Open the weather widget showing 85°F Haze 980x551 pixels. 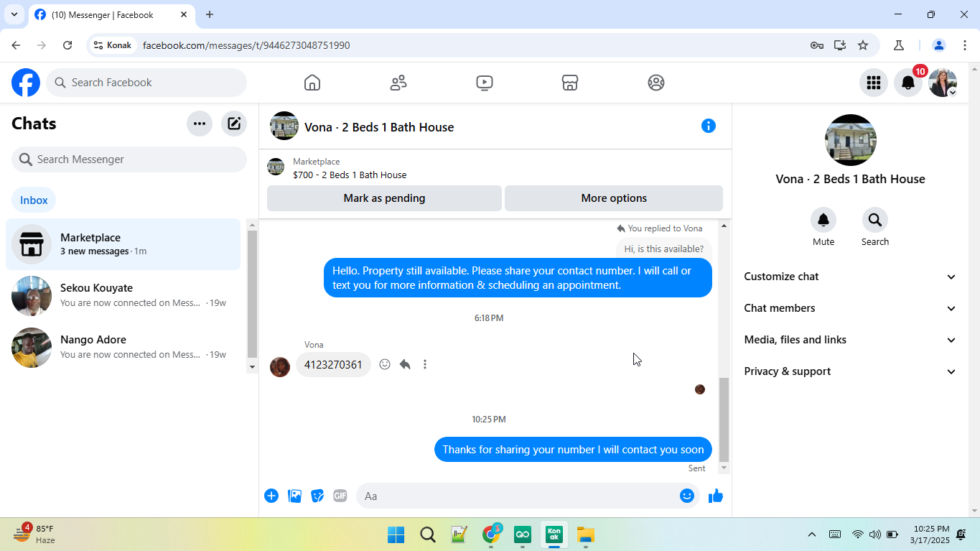click(x=36, y=534)
